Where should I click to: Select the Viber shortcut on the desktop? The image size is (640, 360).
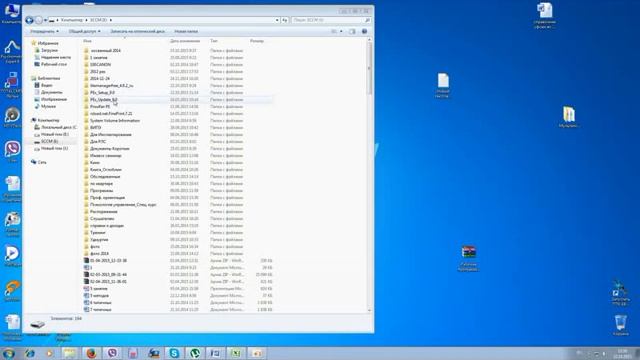tap(13, 151)
